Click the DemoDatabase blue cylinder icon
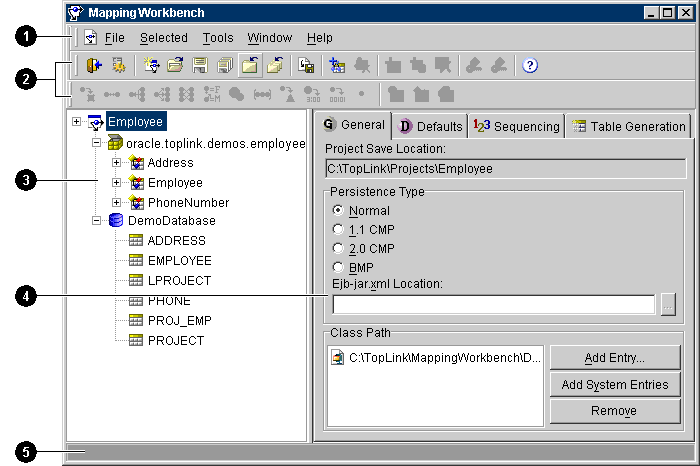The height and width of the screenshot is (466, 700). 116,221
